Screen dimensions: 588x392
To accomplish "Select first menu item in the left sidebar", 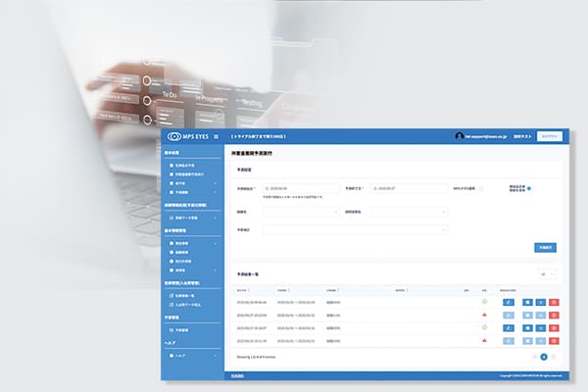I will tap(186, 170).
